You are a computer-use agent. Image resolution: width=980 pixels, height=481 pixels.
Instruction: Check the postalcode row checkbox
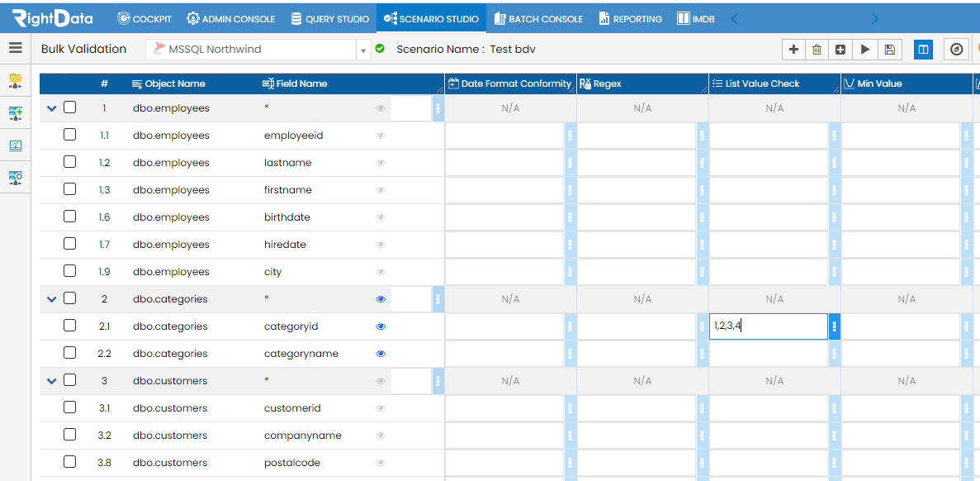point(70,462)
